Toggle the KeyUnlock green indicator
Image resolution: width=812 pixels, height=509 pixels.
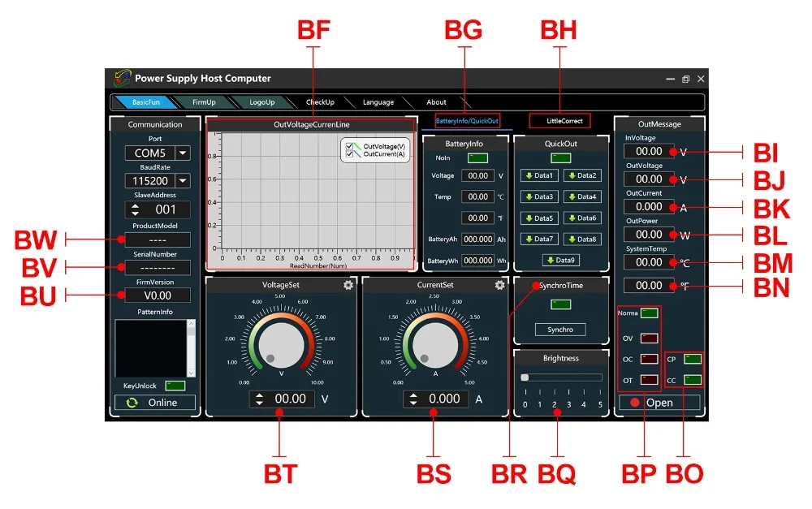point(175,386)
